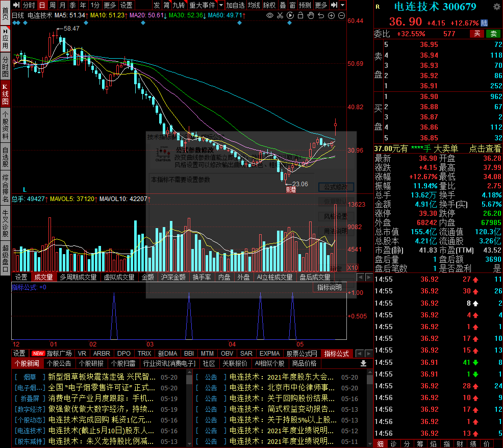Click 预测 forecast button
Image resolution: width=503 pixels, height=448 pixels.
305,5
